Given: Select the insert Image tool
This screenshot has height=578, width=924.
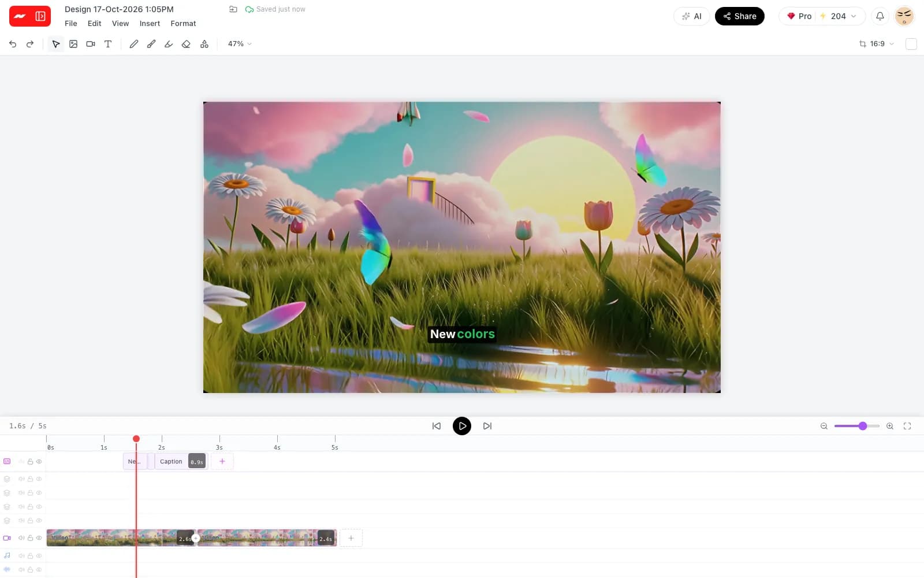Looking at the screenshot, I should tap(73, 44).
